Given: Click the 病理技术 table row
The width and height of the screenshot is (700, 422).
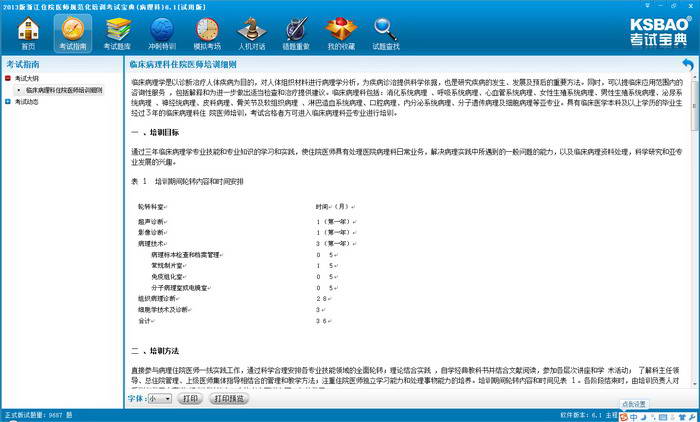Looking at the screenshot, I should coord(152,244).
